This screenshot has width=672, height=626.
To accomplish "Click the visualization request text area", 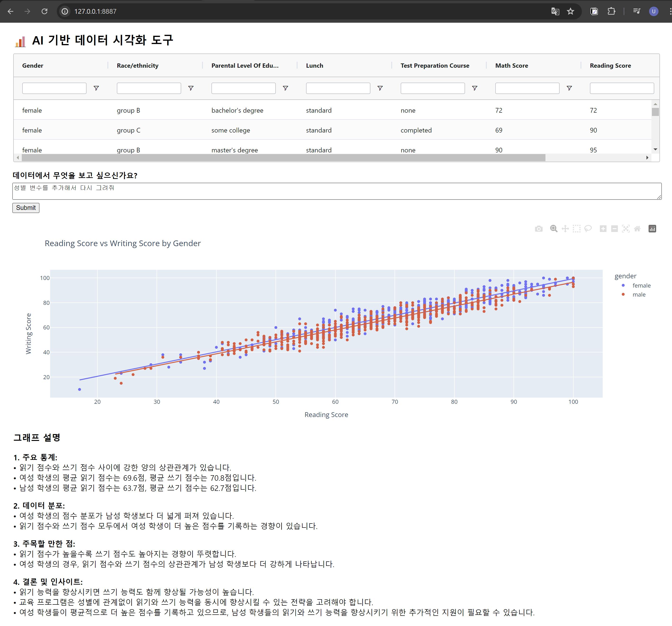I will coord(337,191).
